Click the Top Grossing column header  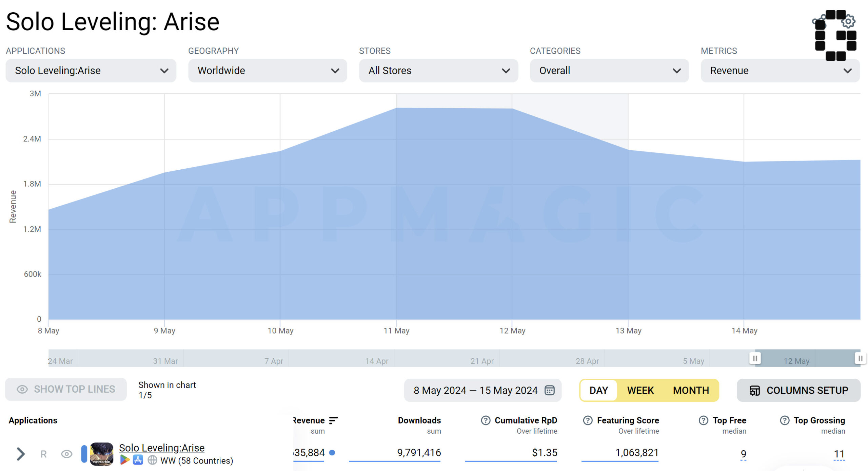pyautogui.click(x=819, y=420)
